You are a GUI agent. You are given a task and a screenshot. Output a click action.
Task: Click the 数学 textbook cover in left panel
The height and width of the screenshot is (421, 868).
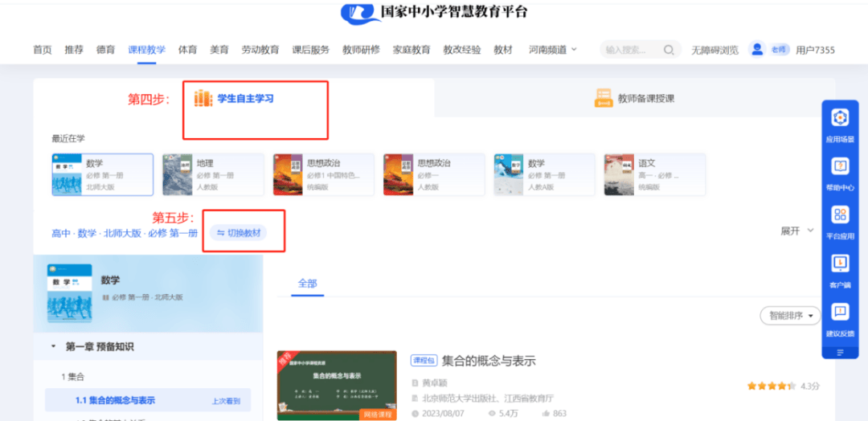pos(70,293)
